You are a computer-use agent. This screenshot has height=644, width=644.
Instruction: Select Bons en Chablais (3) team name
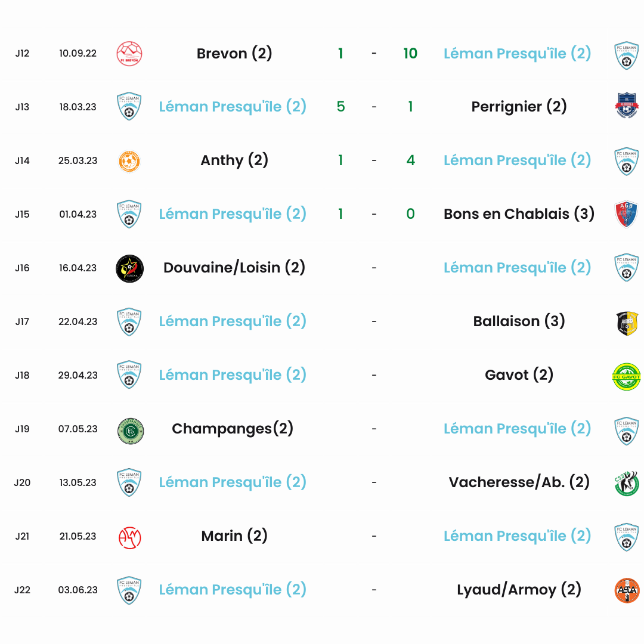[x=519, y=214]
